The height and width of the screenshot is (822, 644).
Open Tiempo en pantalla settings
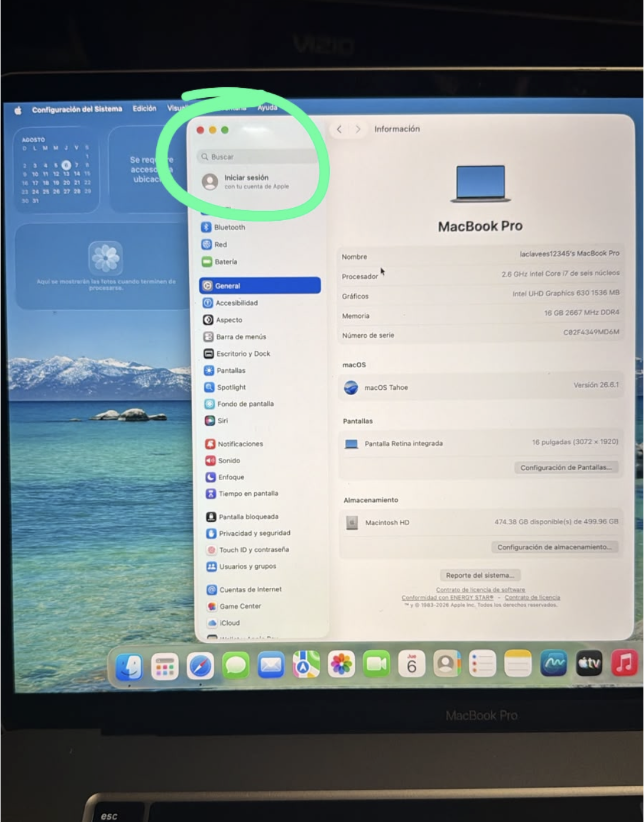(242, 494)
